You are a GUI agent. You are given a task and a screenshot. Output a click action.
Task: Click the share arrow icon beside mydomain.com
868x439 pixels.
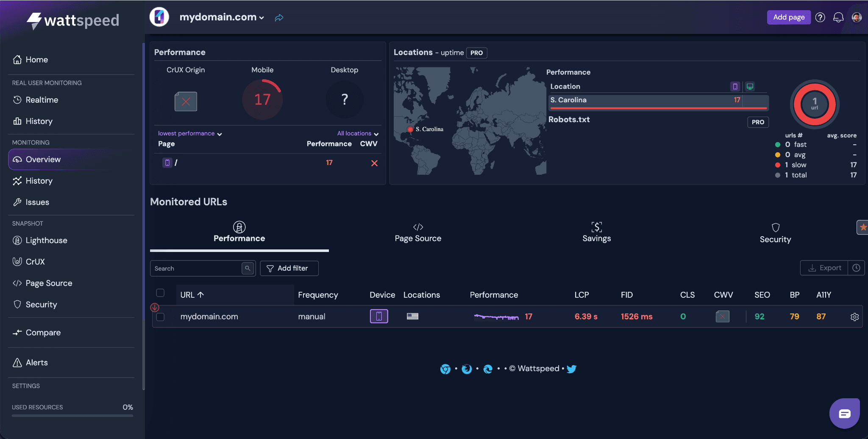(279, 17)
